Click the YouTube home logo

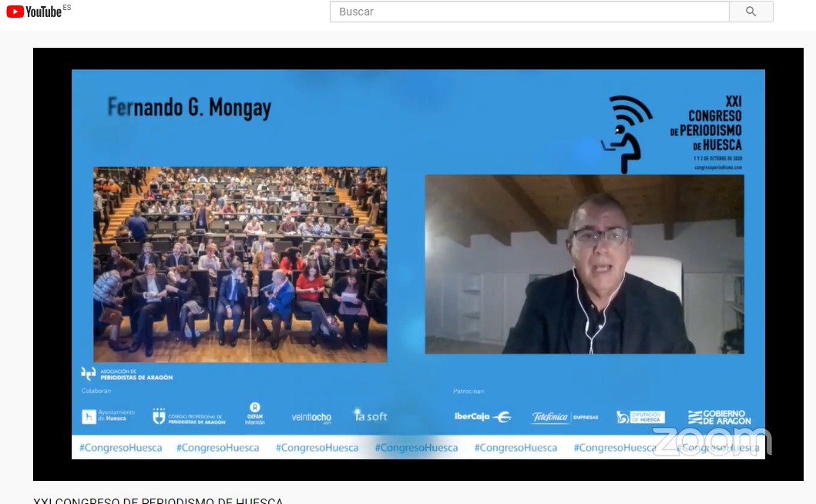coord(34,12)
